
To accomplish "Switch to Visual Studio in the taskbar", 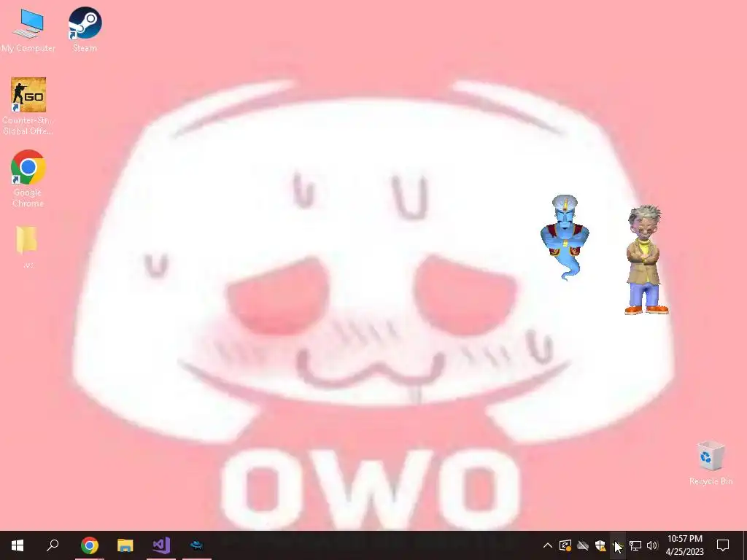I will (161, 545).
